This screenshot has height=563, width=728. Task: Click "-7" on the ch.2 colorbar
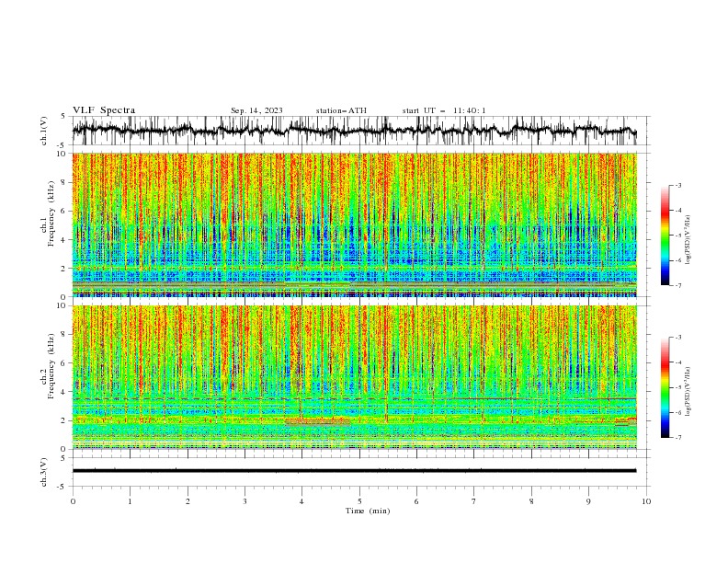point(677,438)
